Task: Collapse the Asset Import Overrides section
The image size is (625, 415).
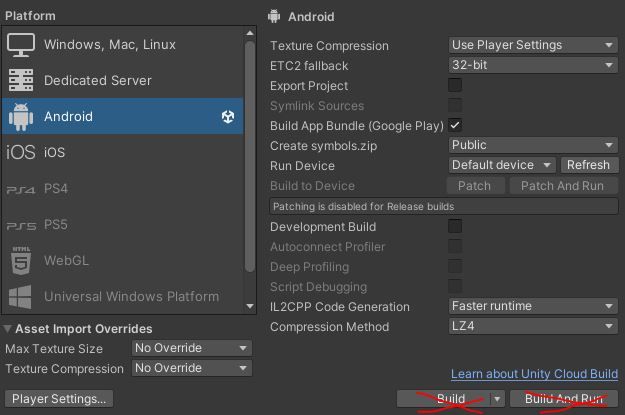Action: (7, 329)
